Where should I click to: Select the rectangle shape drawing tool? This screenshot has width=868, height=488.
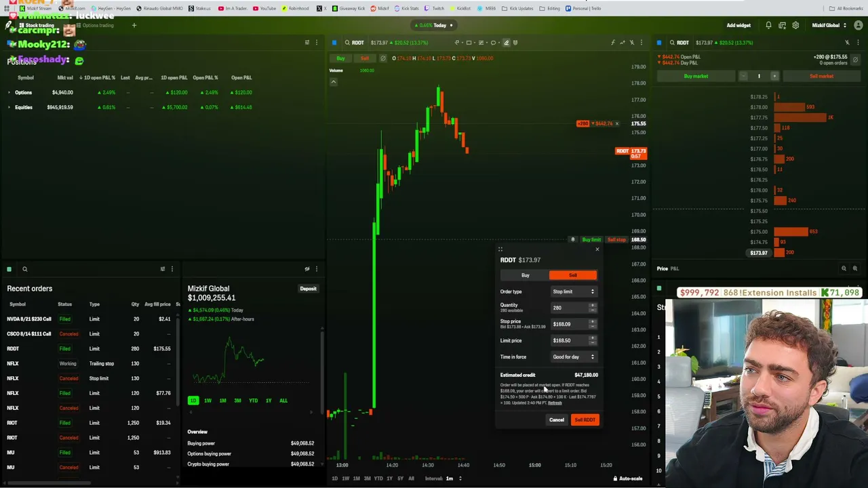click(469, 43)
